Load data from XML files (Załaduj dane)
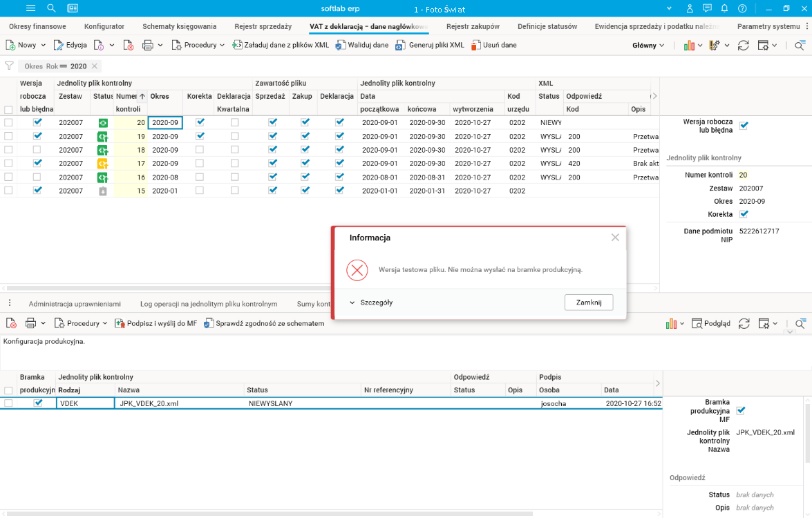This screenshot has width=812, height=518. coord(280,45)
